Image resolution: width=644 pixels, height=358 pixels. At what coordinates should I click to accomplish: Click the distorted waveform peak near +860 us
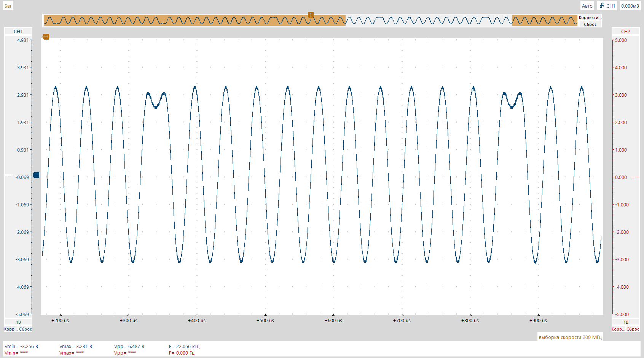click(x=512, y=100)
